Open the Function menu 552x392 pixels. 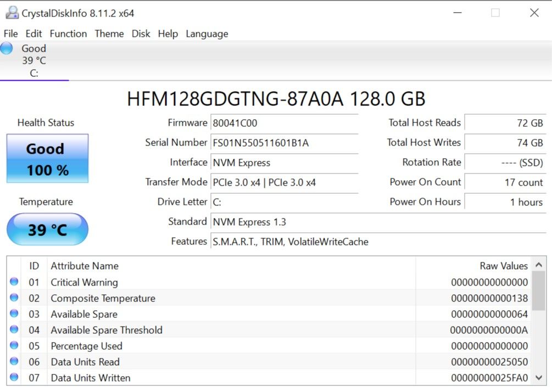pos(68,33)
